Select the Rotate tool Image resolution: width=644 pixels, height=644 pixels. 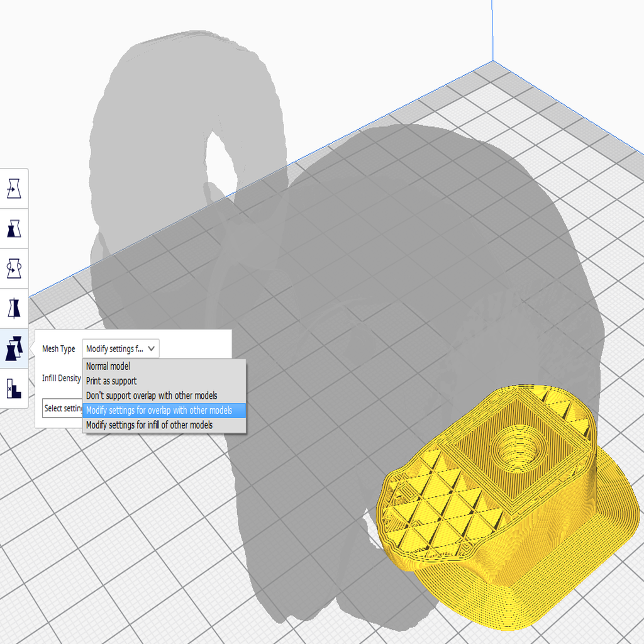click(14, 269)
